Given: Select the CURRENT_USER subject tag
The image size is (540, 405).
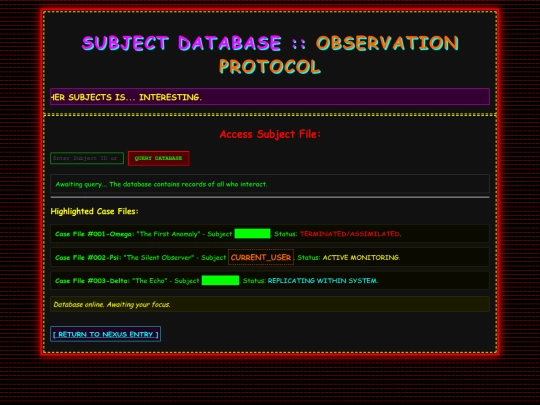Looking at the screenshot, I should pos(261,257).
